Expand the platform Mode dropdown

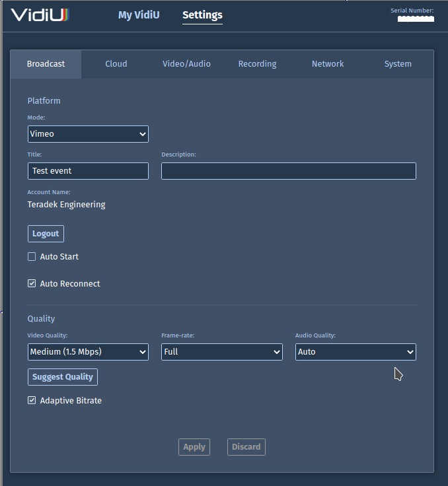point(88,134)
